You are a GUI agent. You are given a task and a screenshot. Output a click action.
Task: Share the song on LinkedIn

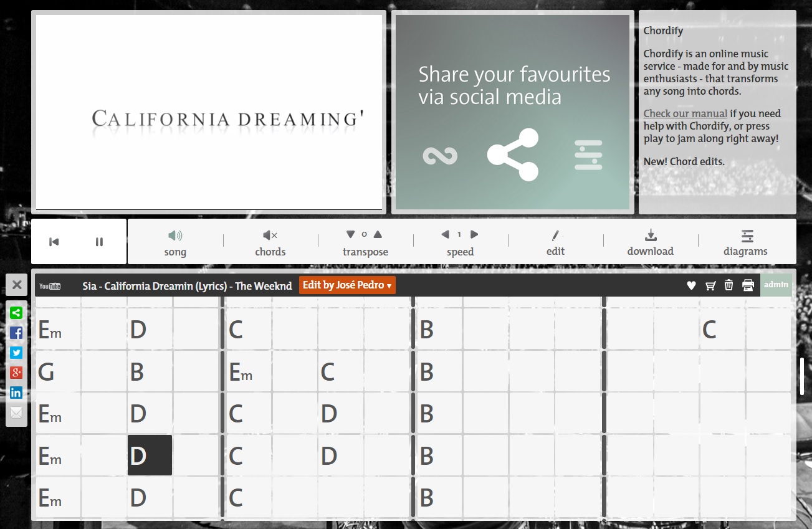click(16, 393)
